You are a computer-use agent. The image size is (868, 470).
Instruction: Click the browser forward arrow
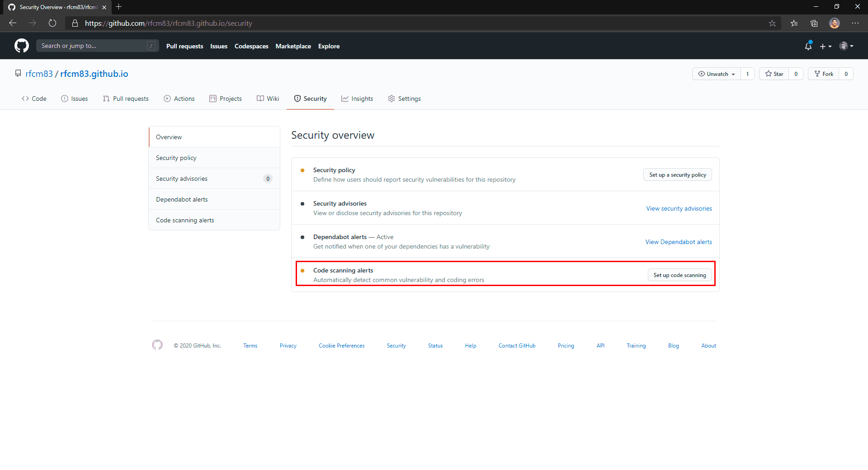tap(33, 23)
